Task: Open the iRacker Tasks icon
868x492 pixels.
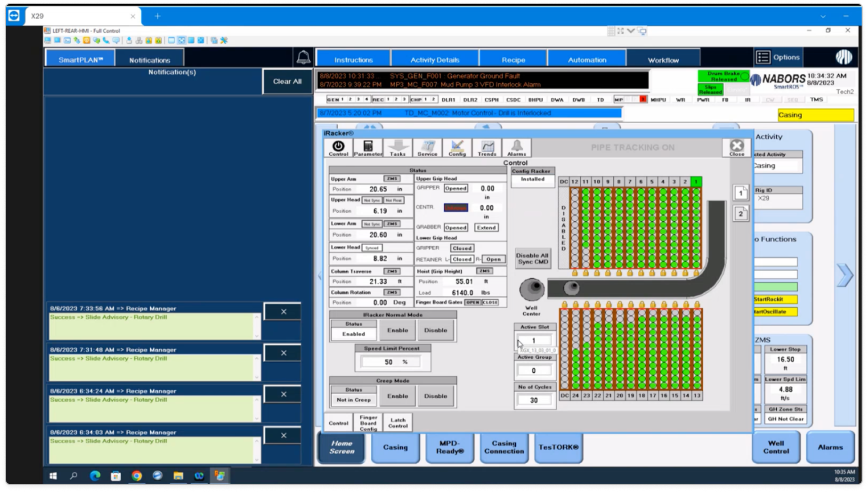Action: (x=397, y=147)
